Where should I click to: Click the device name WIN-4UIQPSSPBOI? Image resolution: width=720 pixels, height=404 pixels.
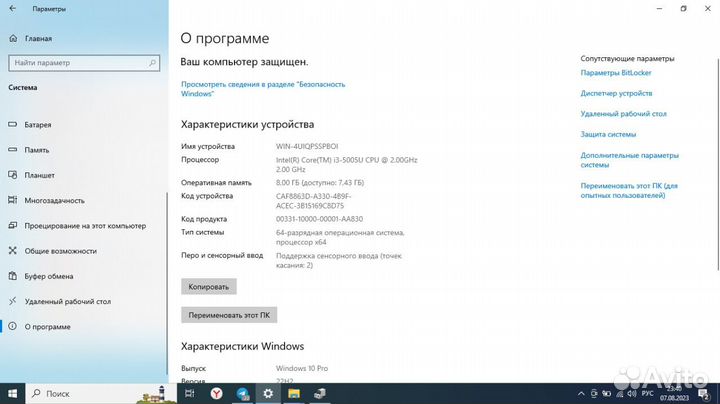coord(307,146)
